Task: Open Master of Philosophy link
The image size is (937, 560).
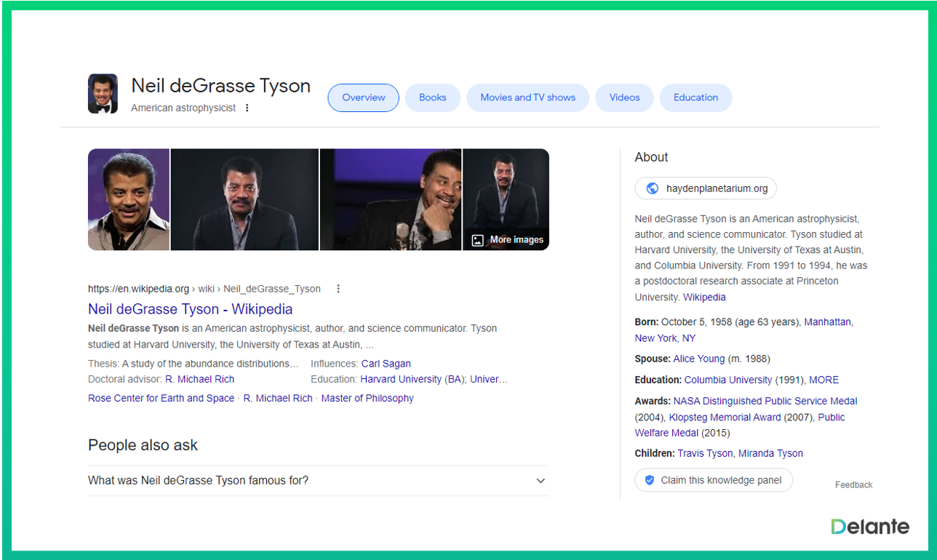Action: coord(367,398)
